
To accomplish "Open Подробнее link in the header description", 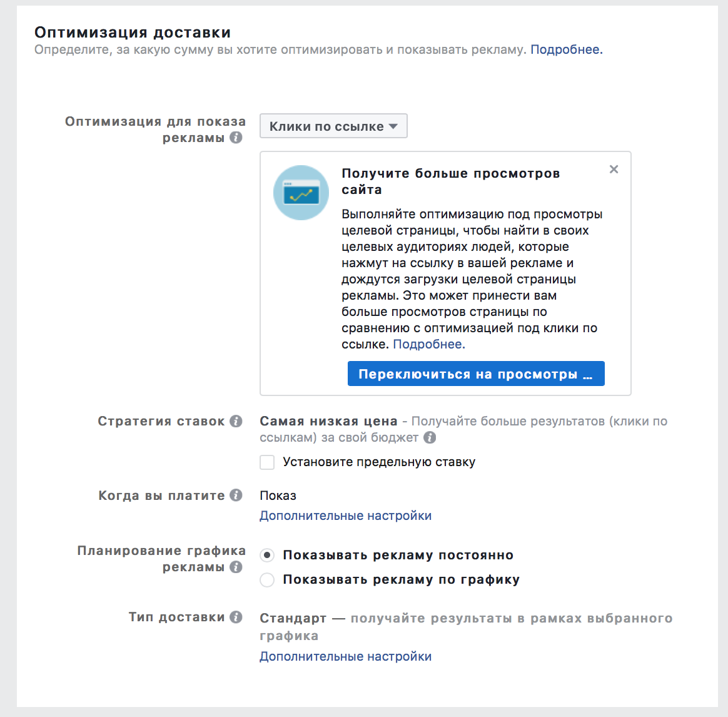I will (x=566, y=50).
